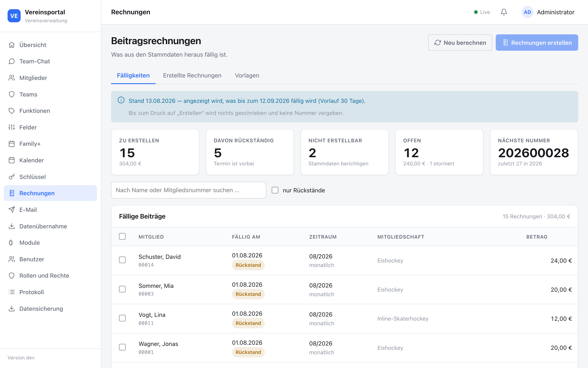Click the Datensicherung download icon

pos(12,309)
